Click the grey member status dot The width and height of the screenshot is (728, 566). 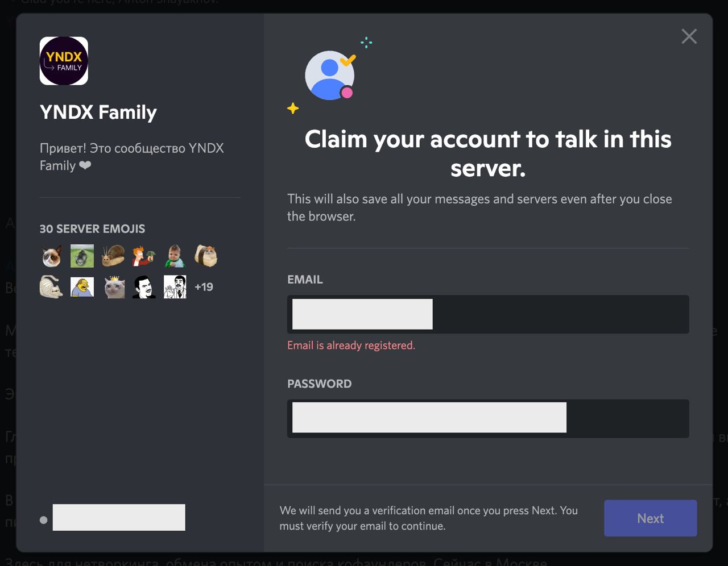[x=44, y=519]
